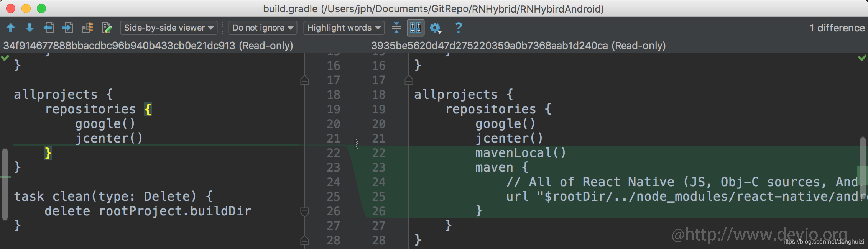Collapse left fold marker at line 17
This screenshot has height=249, width=868.
pos(304,80)
